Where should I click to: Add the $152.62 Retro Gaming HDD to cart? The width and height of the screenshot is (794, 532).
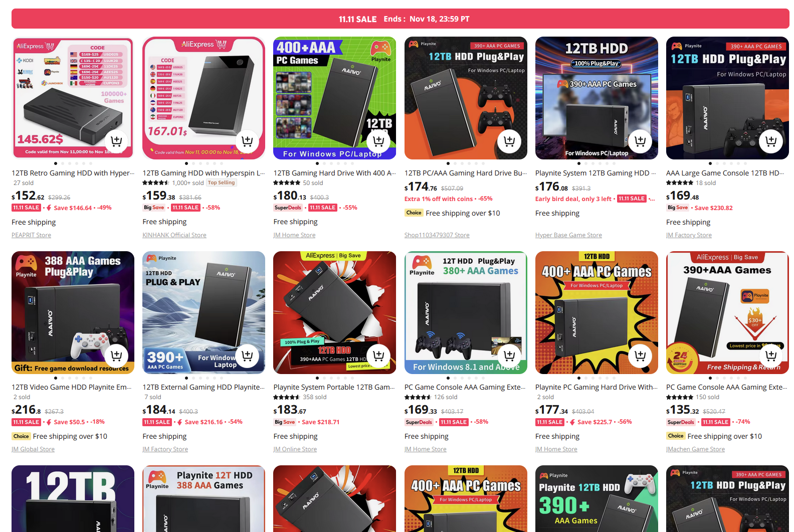tap(116, 141)
